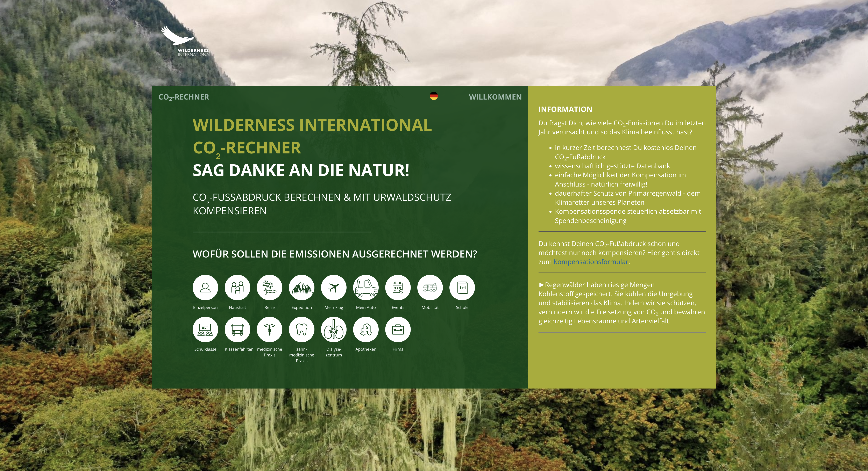
Task: Select the Expedition mountains icon
Action: click(301, 288)
